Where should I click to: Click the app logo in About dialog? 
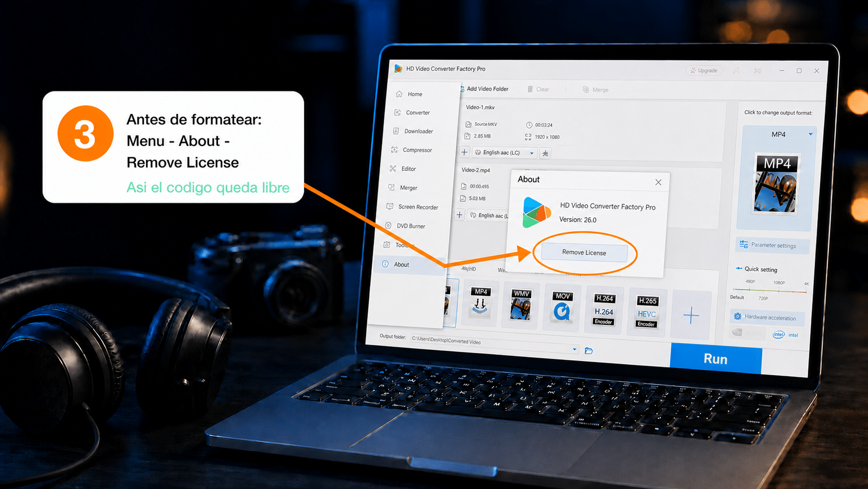tap(536, 213)
